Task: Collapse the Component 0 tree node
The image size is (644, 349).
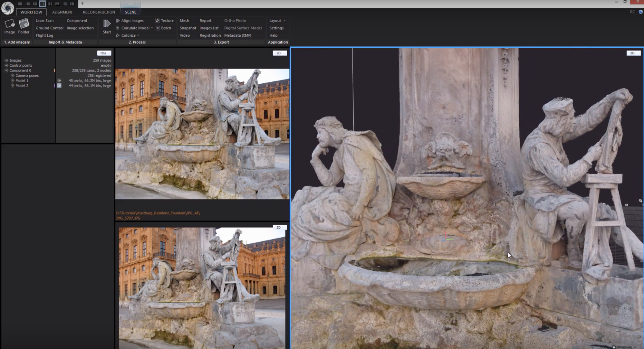Action: tap(6, 71)
